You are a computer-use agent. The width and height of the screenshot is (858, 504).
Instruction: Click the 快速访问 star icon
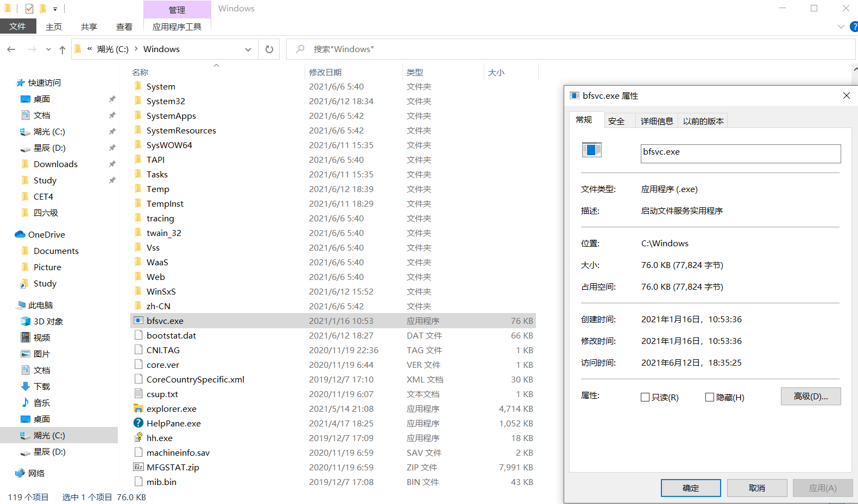20,82
